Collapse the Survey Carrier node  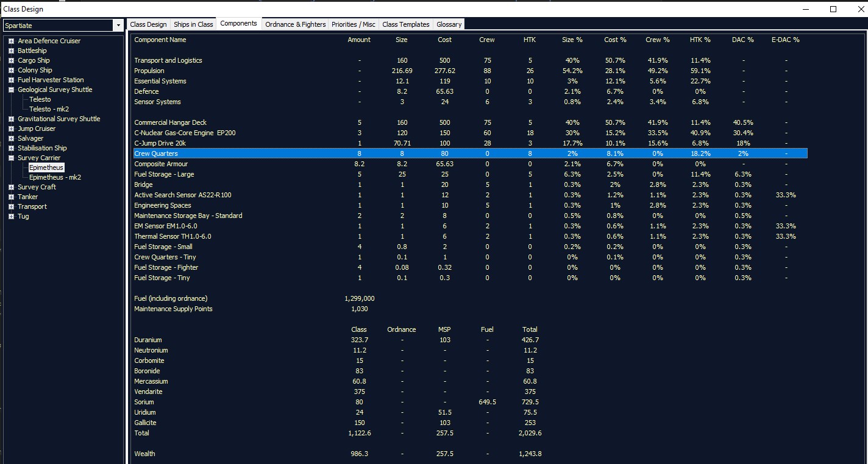click(11, 158)
